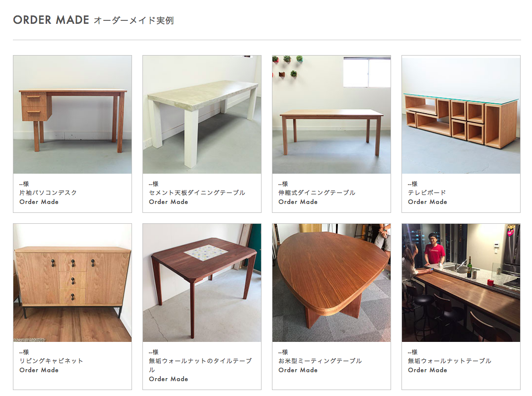The height and width of the screenshot is (396, 532).
Task: Open the 片袖パソコンデスク desk photo
Action: 72,114
